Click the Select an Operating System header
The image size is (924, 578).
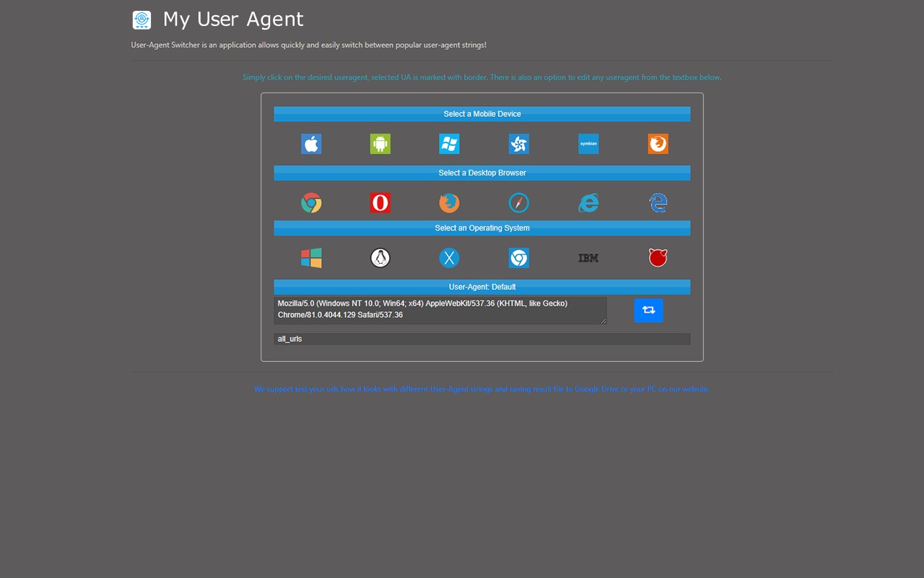(482, 228)
